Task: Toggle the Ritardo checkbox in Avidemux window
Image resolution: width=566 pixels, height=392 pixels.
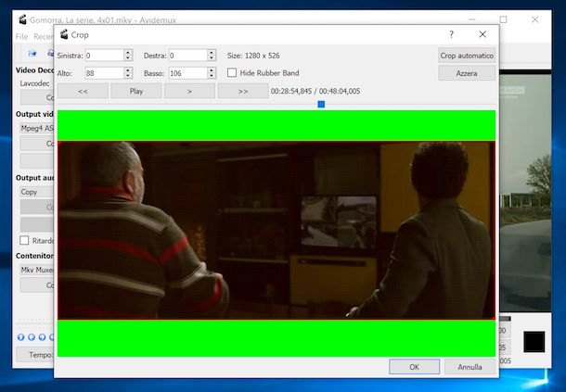Action: 24,240
